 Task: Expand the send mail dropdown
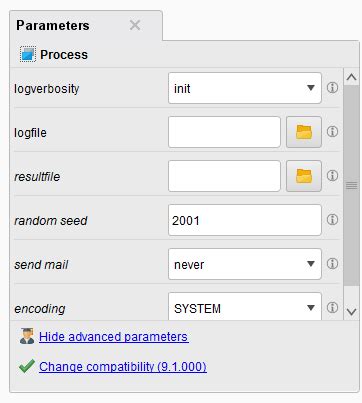[245, 264]
